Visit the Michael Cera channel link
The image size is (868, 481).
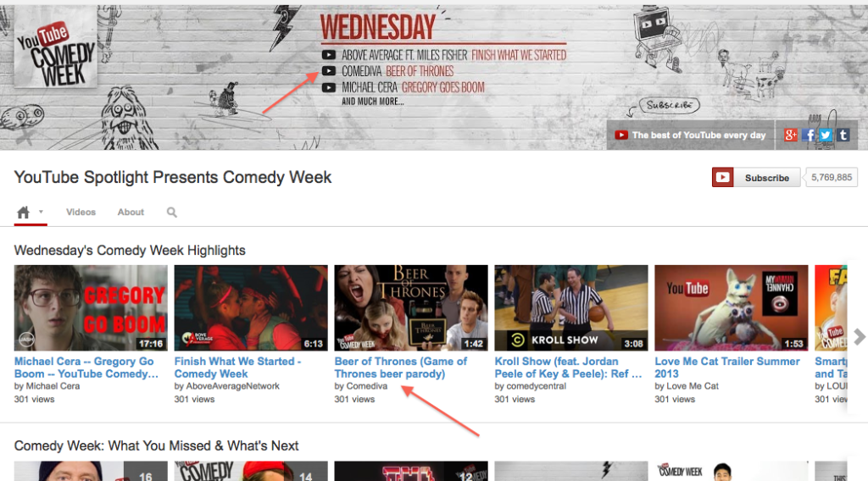[53, 386]
